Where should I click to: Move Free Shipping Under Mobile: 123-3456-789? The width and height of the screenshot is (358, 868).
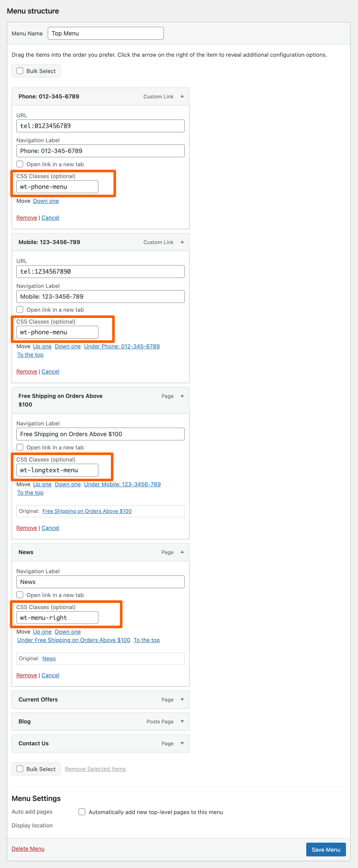122,484
